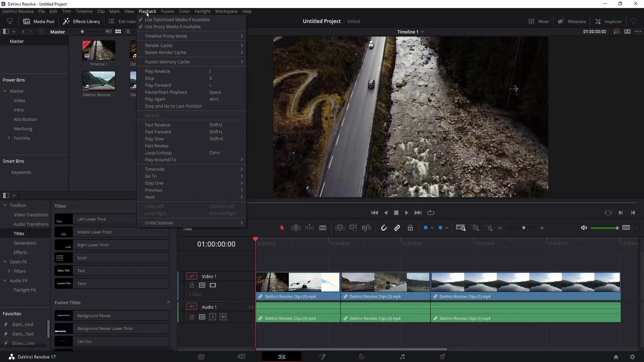
Task: Select the Razor/Cut tool icon
Action: coord(322,228)
